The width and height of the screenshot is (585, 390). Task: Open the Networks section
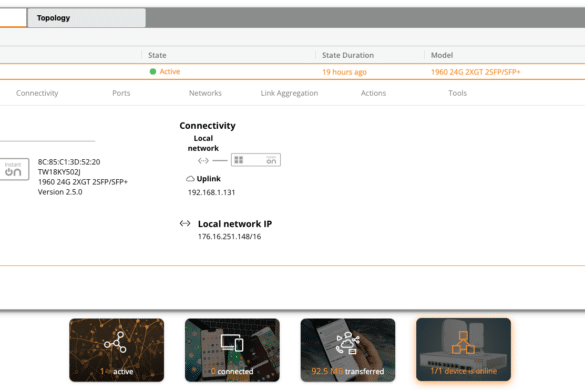tap(205, 93)
